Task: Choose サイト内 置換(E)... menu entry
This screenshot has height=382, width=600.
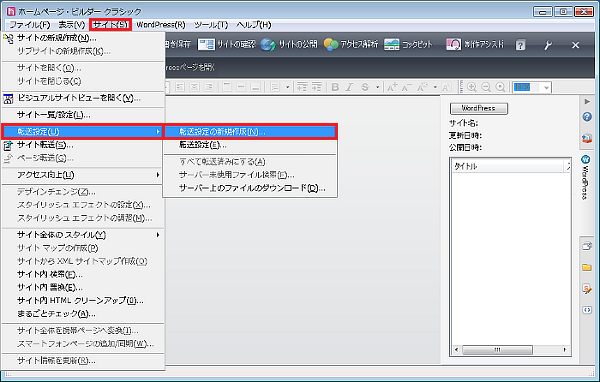Action: coord(83,287)
